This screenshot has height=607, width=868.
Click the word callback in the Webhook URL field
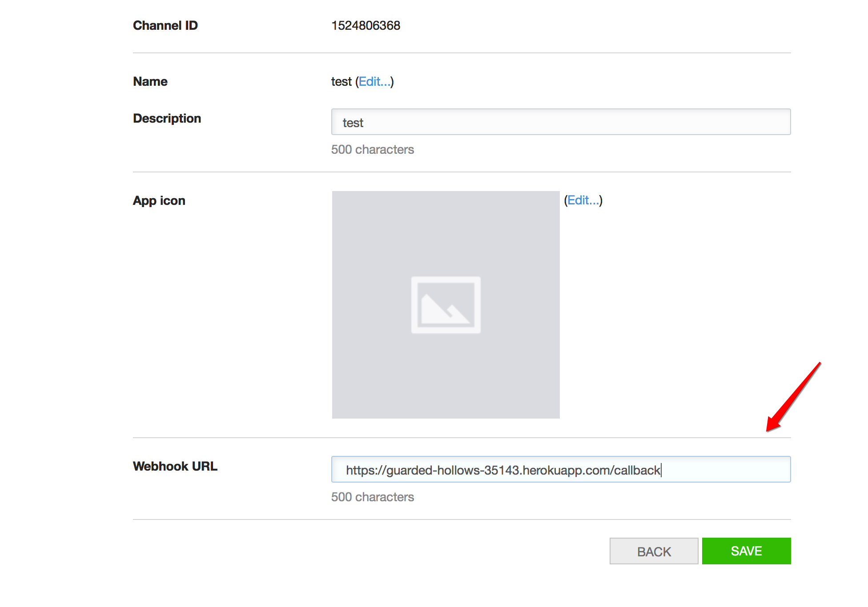[x=636, y=470]
